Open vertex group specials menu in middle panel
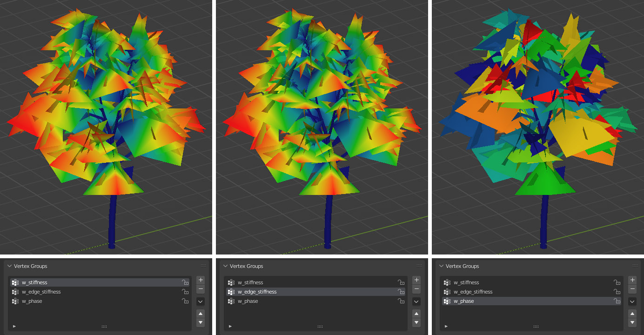 coord(416,301)
